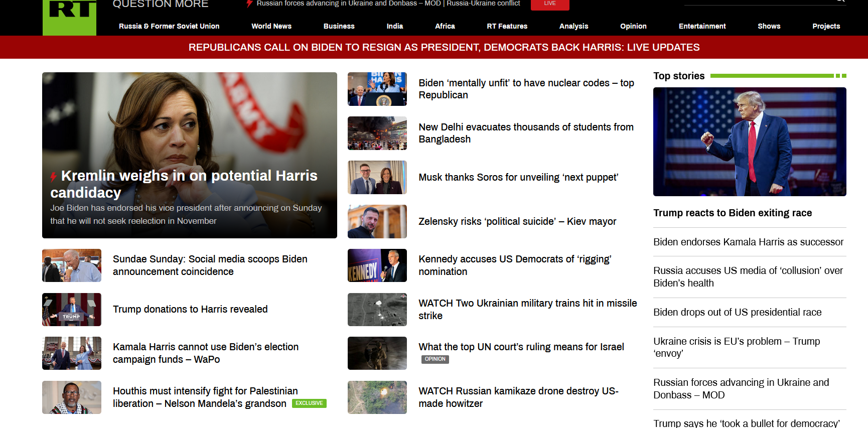Click the Joe Biden endorsed summary text
The height and width of the screenshot is (428, 868).
point(186,214)
